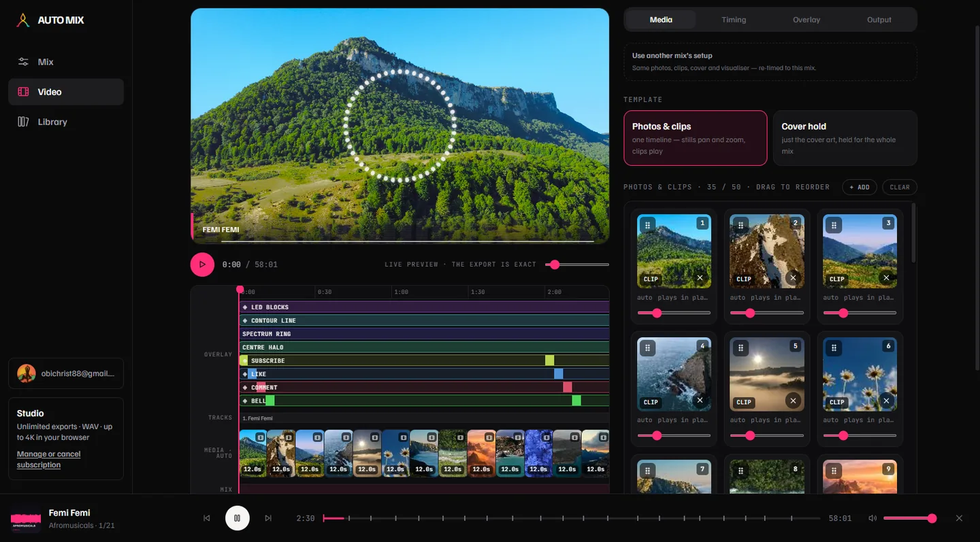Click the 0:30 mark on timeline ruler
The image size is (980, 542).
(x=325, y=292)
